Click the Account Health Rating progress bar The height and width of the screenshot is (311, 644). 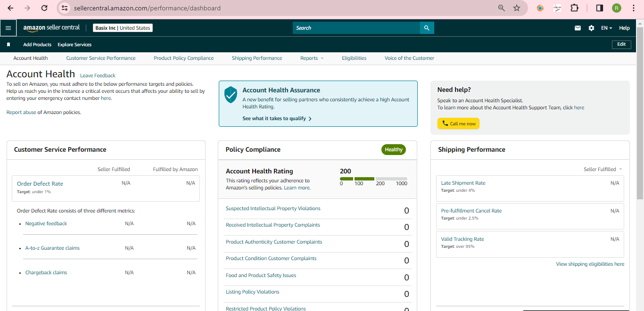pyautogui.click(x=373, y=179)
